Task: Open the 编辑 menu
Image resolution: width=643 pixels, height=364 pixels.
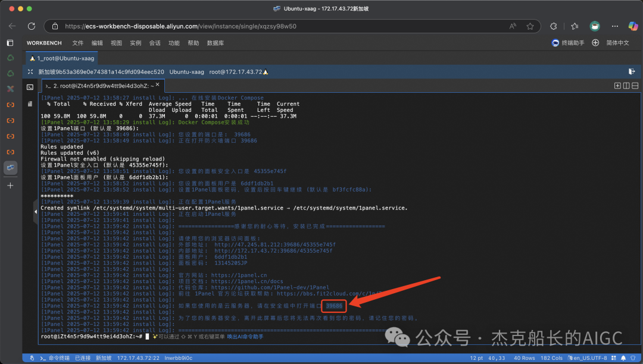Action: tap(97, 43)
